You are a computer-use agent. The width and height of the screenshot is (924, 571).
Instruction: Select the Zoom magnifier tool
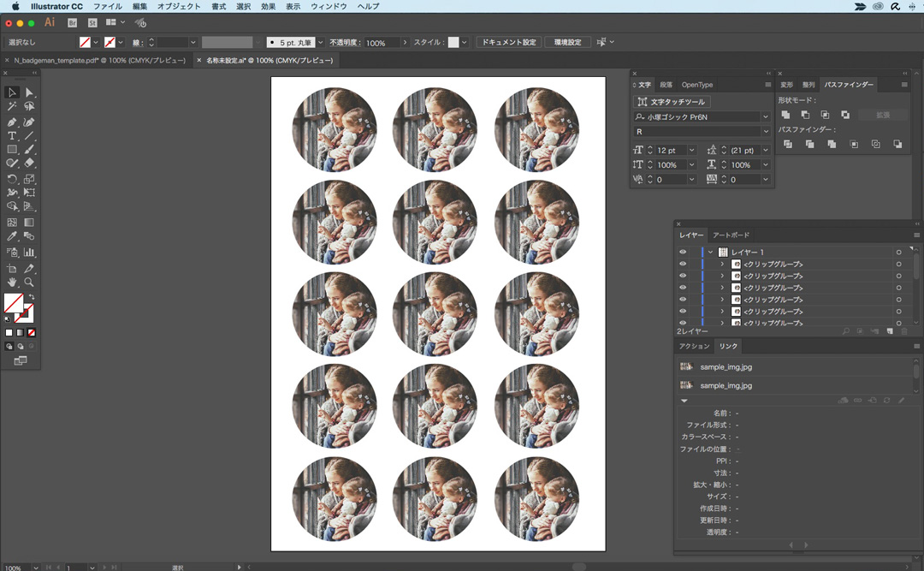coord(29,282)
